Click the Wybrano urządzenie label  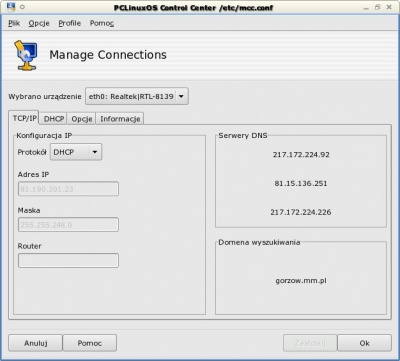pyautogui.click(x=45, y=97)
